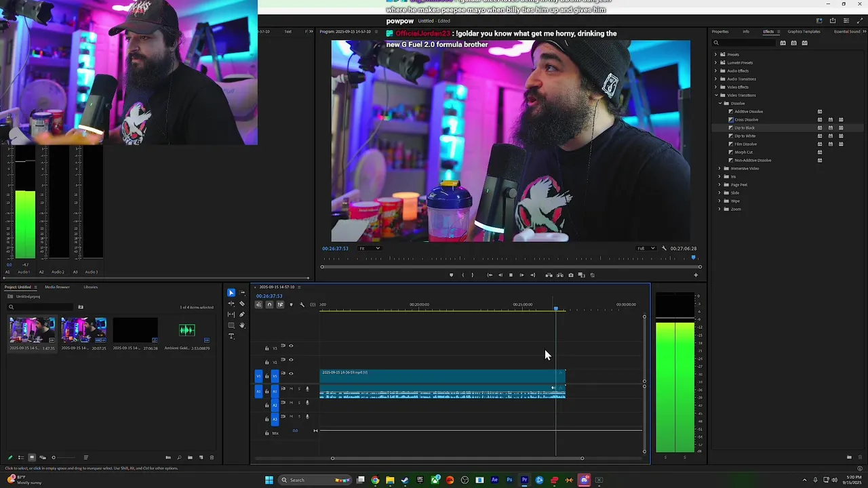
Task: Expand the Audio Effects folder
Action: (715, 70)
